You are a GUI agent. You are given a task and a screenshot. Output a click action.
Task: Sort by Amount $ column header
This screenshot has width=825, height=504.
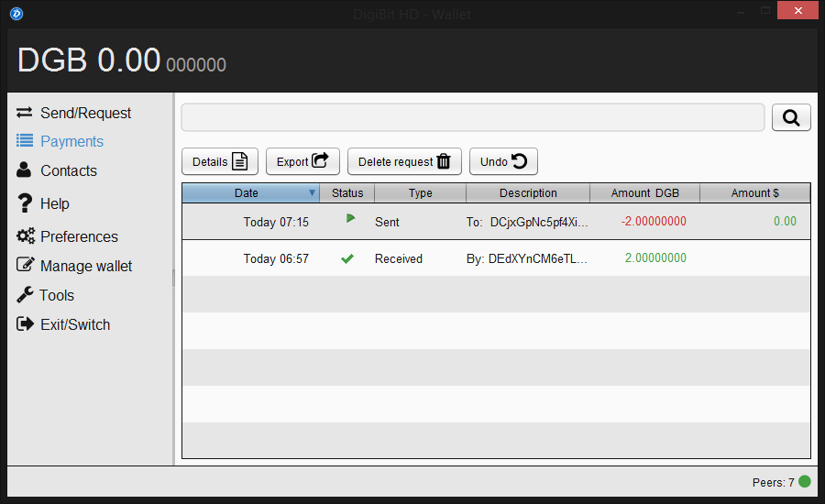[755, 193]
